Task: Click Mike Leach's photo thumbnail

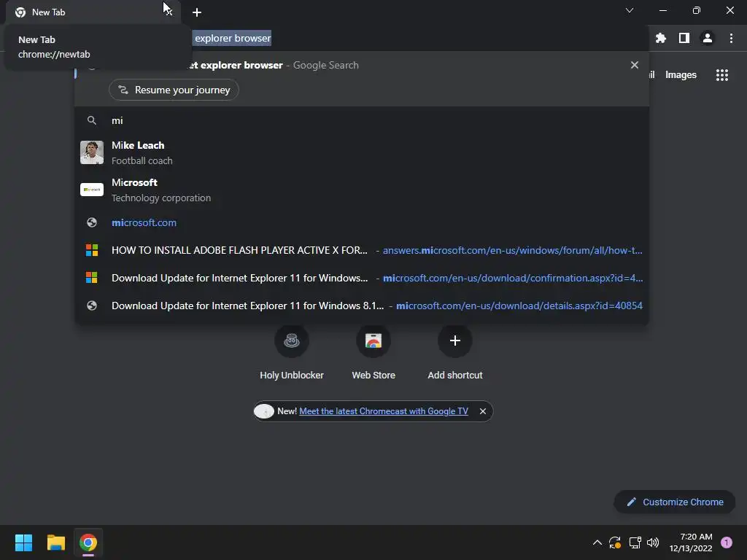Action: click(x=92, y=152)
